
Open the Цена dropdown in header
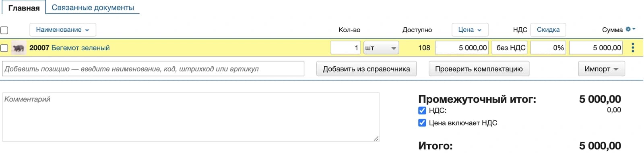click(470, 30)
